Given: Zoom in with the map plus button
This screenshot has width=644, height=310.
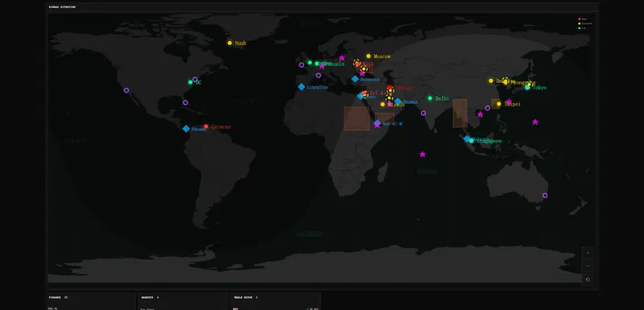Looking at the screenshot, I should click(588, 253).
